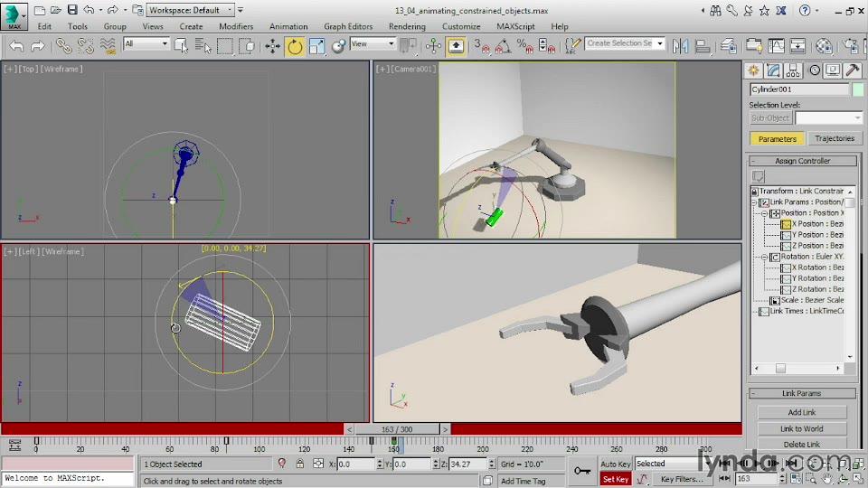Select the Bind to Space Warp tool
Viewport: 868px width, 488px height.
(x=108, y=46)
